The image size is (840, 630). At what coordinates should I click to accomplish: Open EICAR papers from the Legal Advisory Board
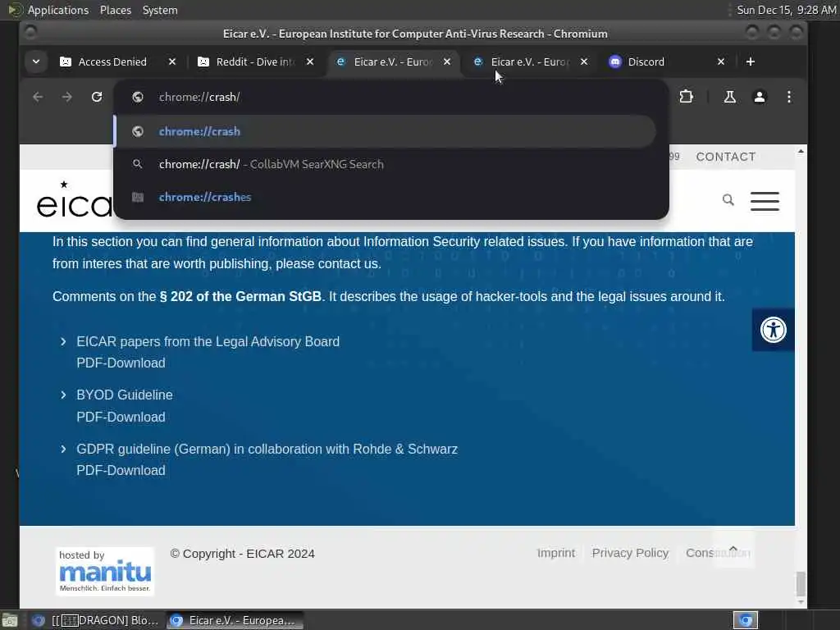(x=208, y=342)
